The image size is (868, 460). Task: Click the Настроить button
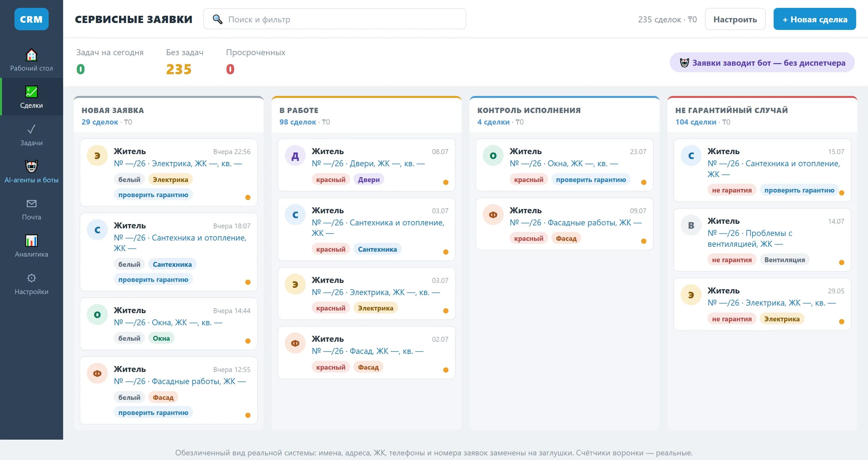point(735,19)
